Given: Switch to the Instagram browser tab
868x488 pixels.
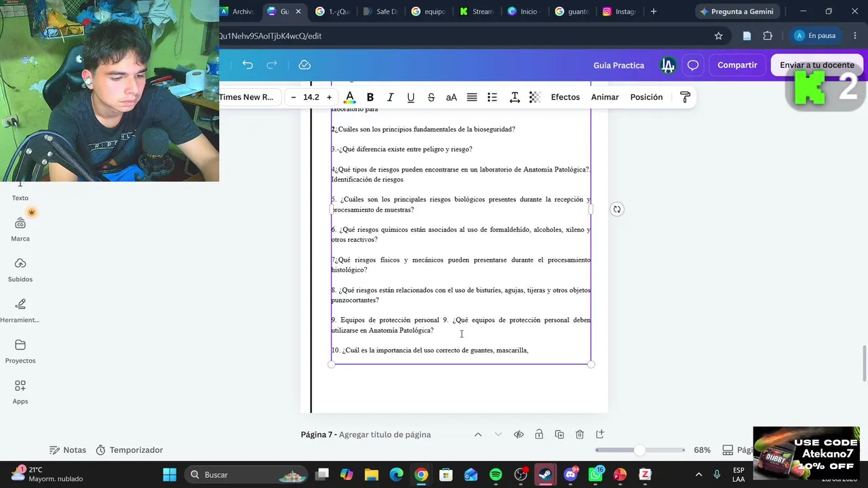Looking at the screenshot, I should pos(618,12).
